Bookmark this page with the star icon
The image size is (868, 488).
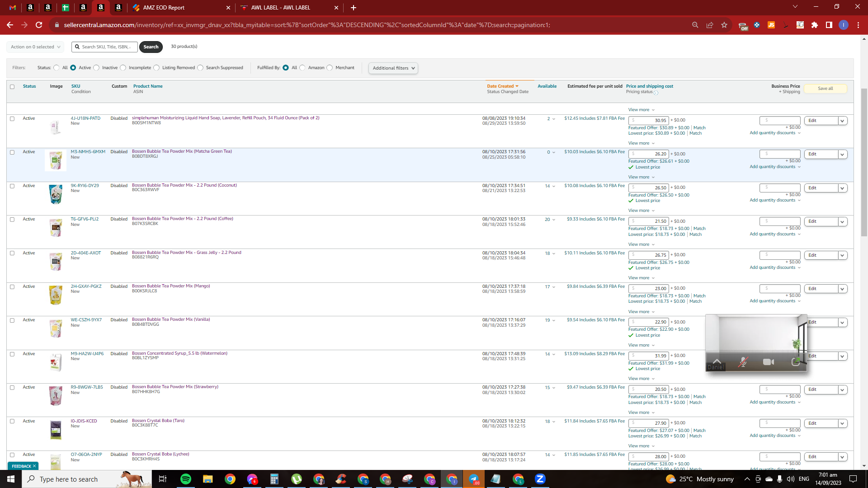pos(724,25)
